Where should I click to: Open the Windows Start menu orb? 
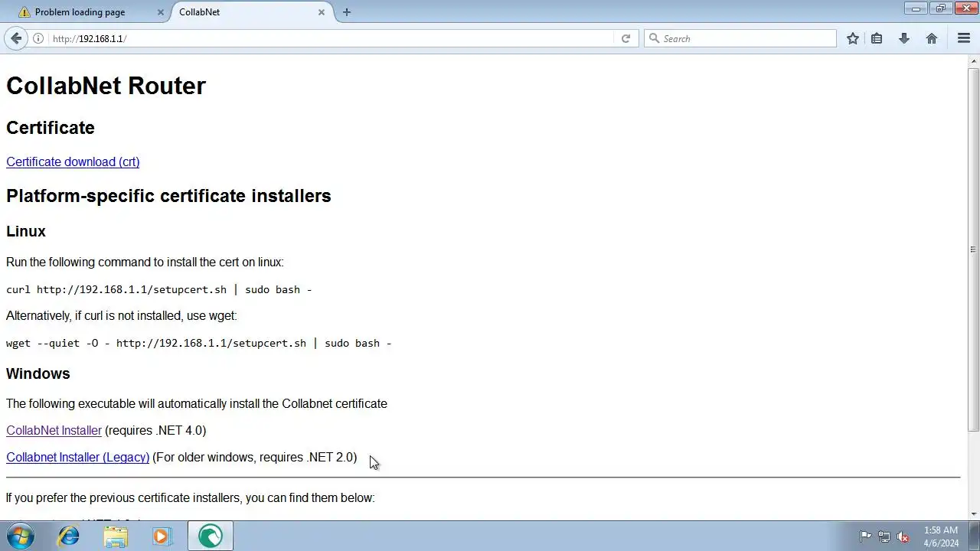click(x=21, y=536)
